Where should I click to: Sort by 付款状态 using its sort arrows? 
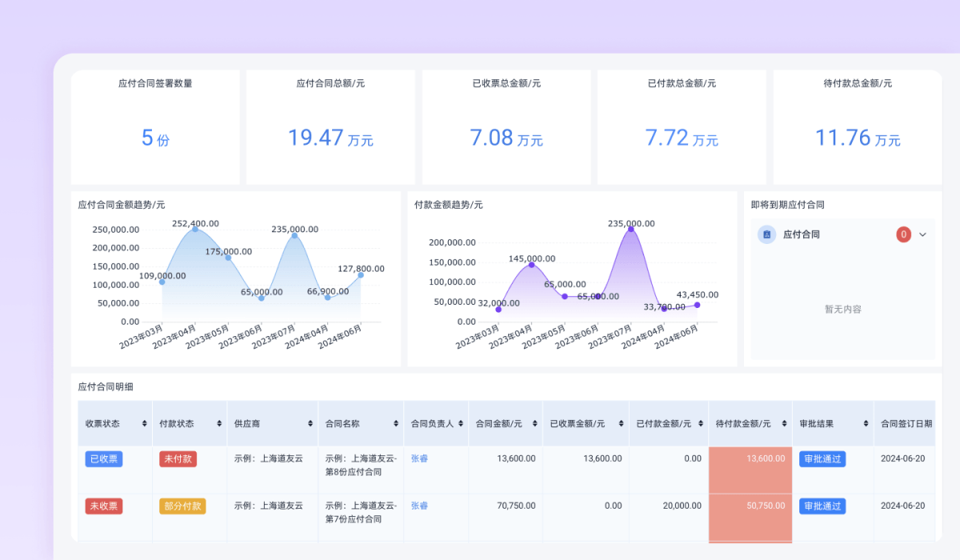click(219, 423)
